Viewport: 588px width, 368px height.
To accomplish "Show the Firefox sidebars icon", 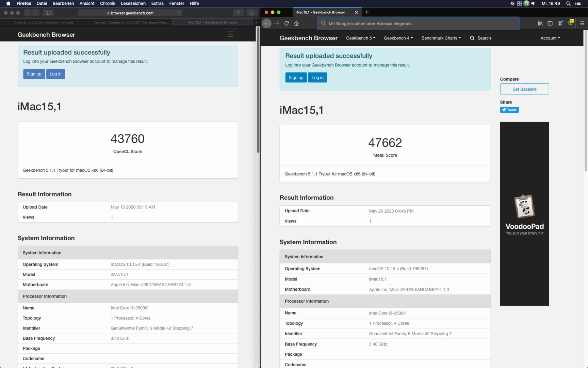I will (x=550, y=24).
